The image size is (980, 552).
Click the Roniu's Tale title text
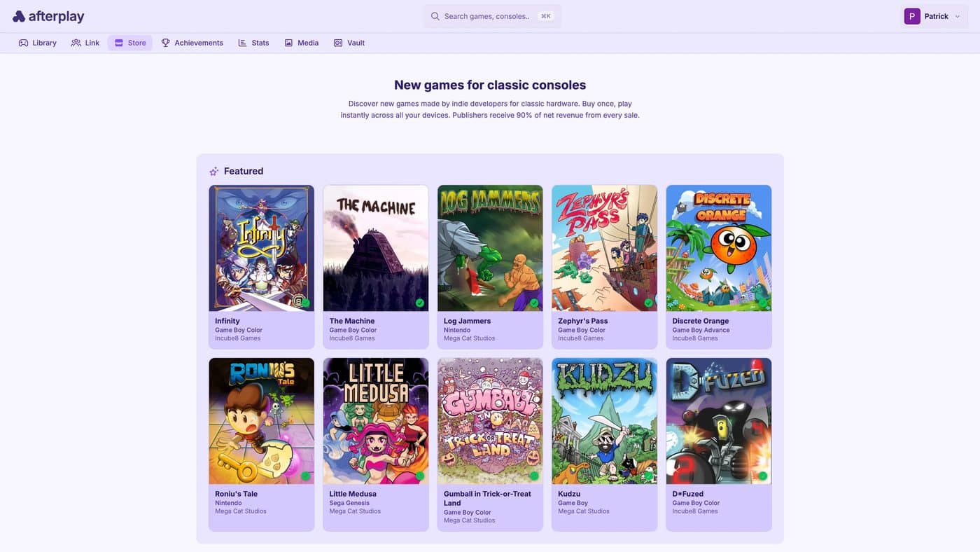pos(237,494)
